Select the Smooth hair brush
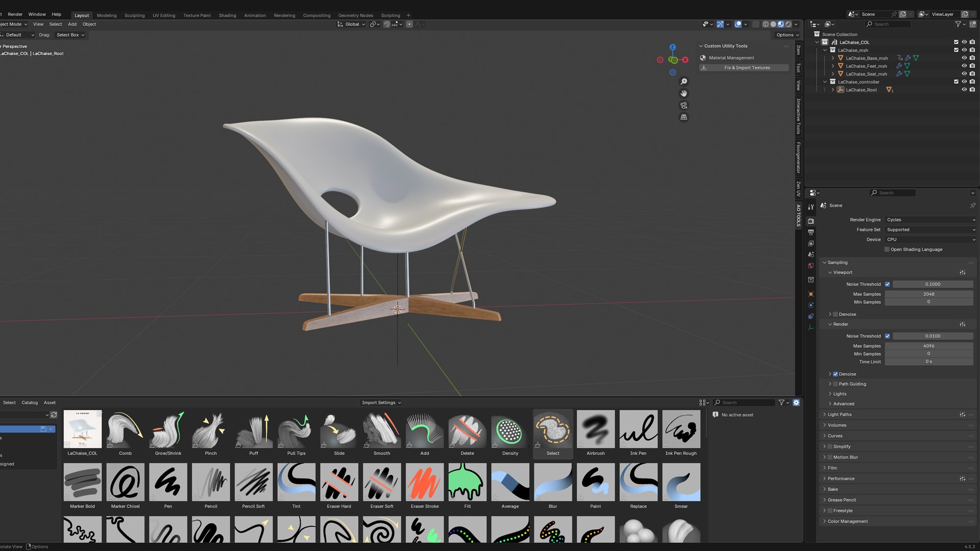Screen dimensions: 980x551 (382, 433)
